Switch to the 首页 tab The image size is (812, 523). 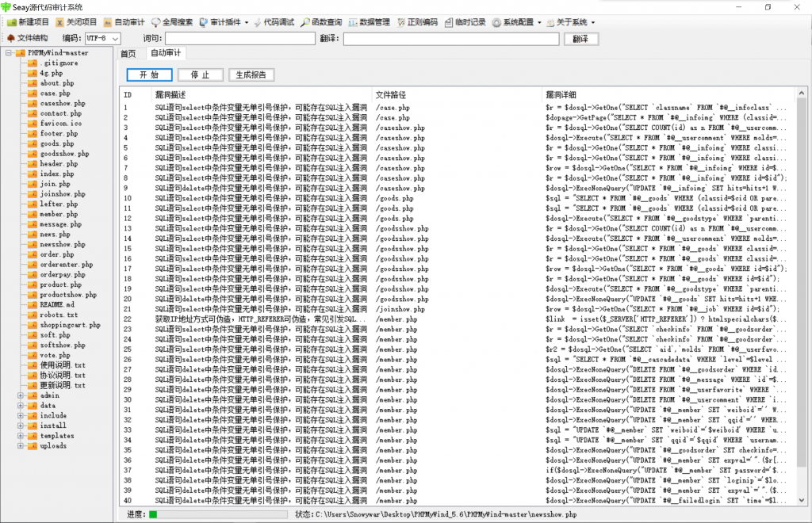[128, 54]
